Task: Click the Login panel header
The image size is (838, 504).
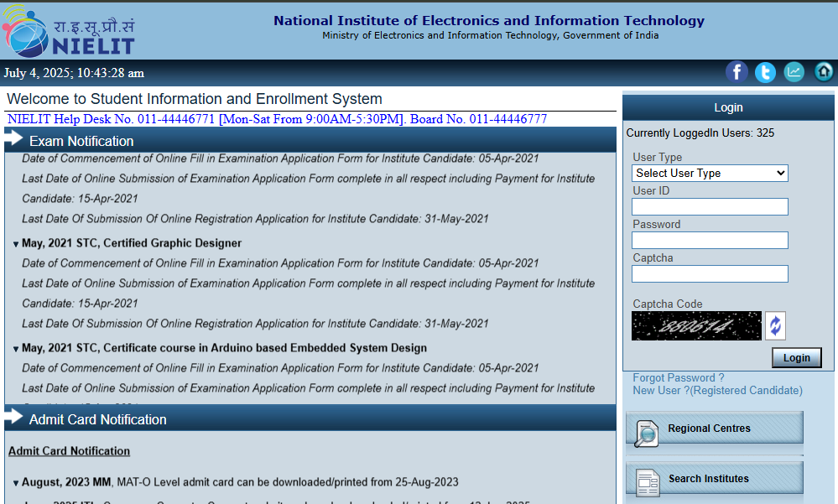Action: point(728,107)
